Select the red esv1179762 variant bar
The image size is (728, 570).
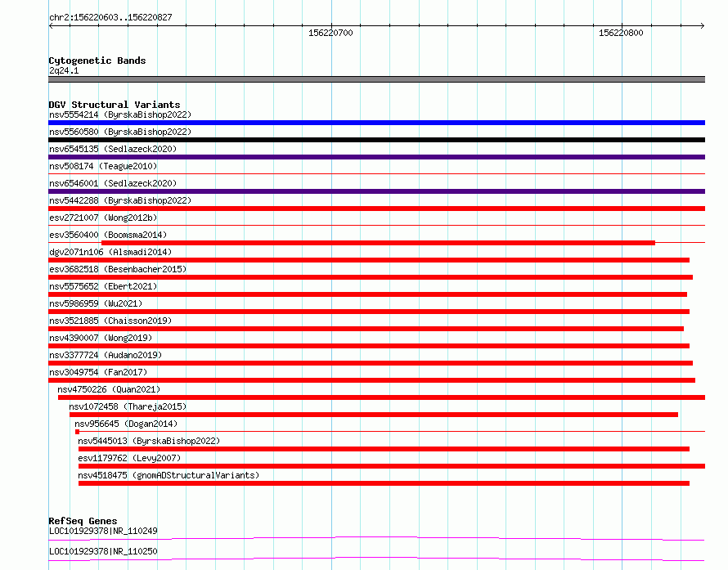[392, 466]
